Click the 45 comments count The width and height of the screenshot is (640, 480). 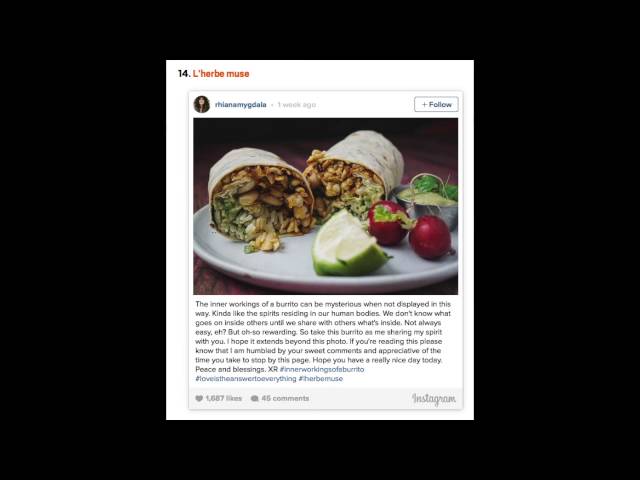tap(285, 398)
